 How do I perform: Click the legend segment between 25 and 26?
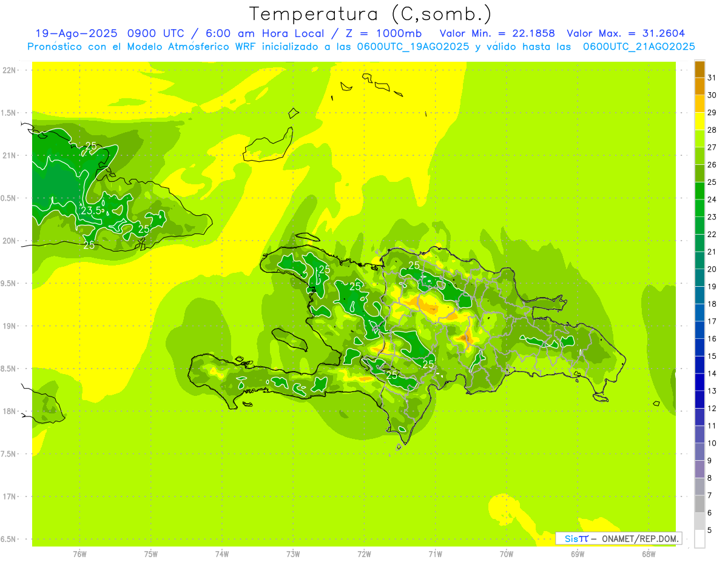click(699, 173)
